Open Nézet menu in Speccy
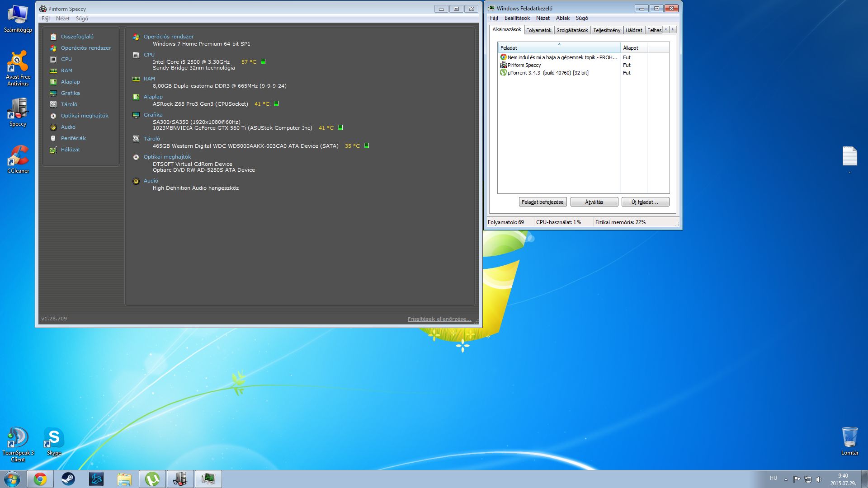The image size is (868, 488). coord(63,19)
